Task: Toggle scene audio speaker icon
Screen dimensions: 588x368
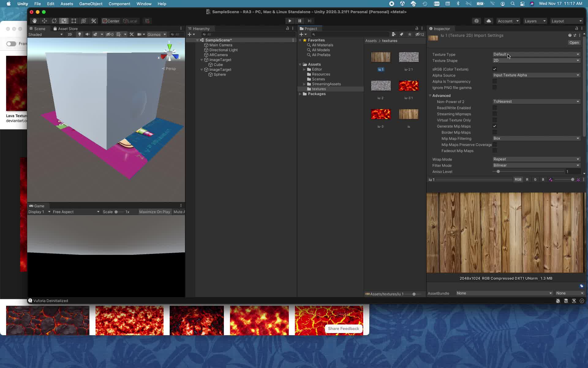Action: (x=88, y=34)
